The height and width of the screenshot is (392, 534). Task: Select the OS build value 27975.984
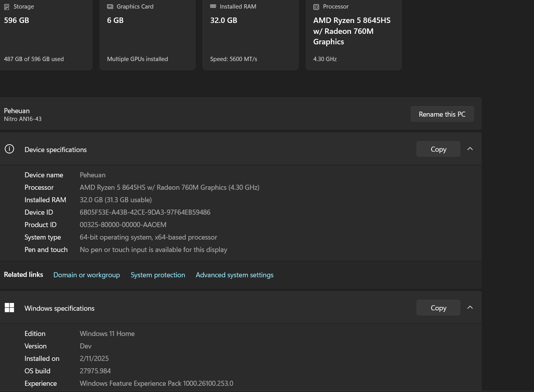tap(95, 371)
